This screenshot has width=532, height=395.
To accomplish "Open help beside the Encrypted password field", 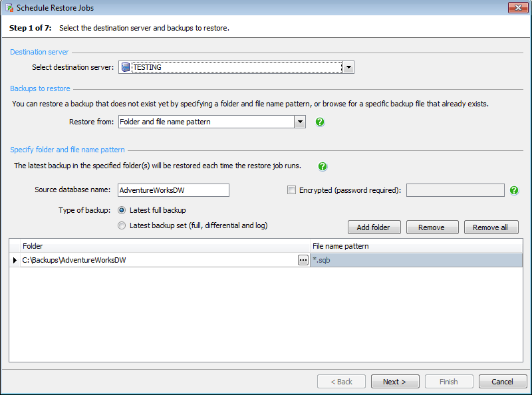I will (513, 190).
